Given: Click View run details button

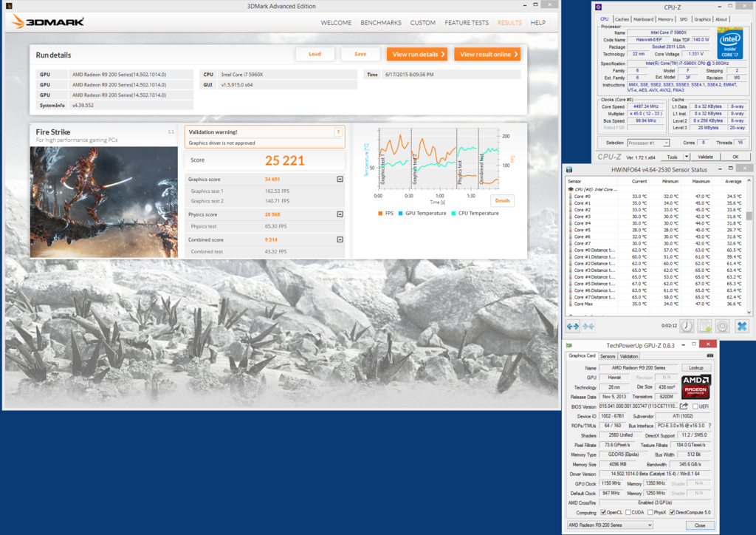Looking at the screenshot, I should [417, 54].
